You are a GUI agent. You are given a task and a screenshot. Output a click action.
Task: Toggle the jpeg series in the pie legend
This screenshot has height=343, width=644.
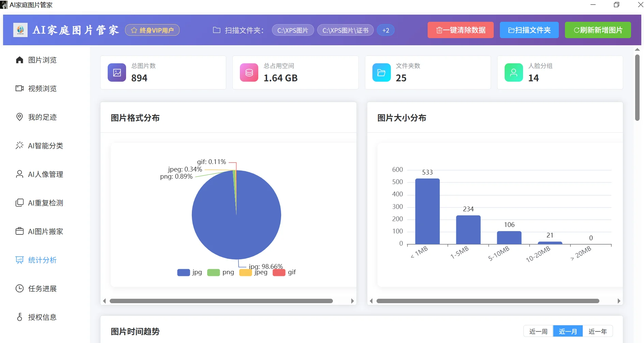(253, 272)
